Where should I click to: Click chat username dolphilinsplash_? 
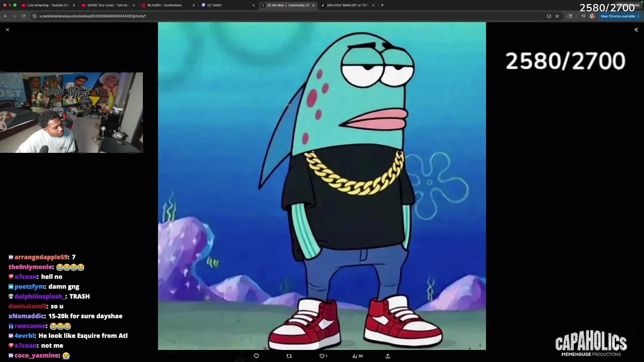point(41,296)
